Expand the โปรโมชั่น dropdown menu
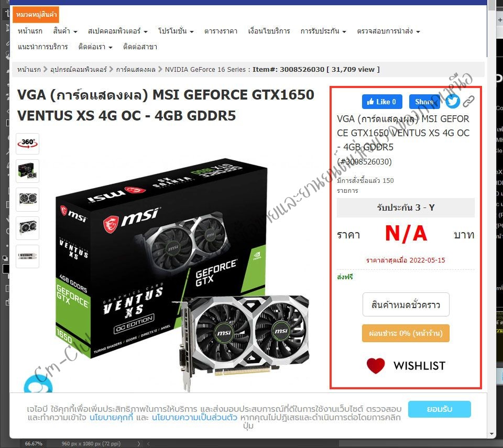The height and width of the screenshot is (448, 503). point(176,31)
